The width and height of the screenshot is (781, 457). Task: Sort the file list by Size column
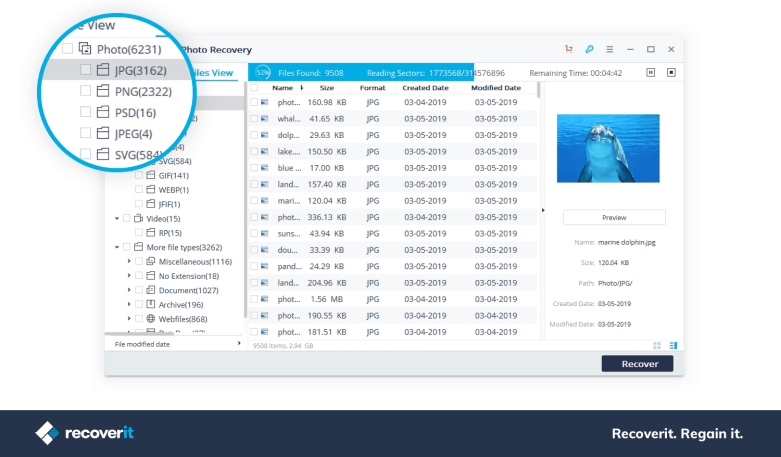[327, 88]
